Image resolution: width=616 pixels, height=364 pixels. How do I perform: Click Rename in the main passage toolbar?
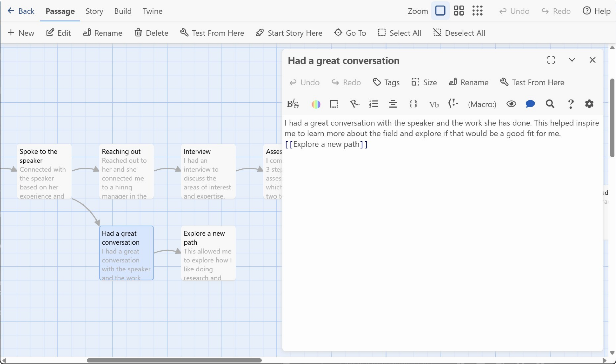[x=102, y=33]
